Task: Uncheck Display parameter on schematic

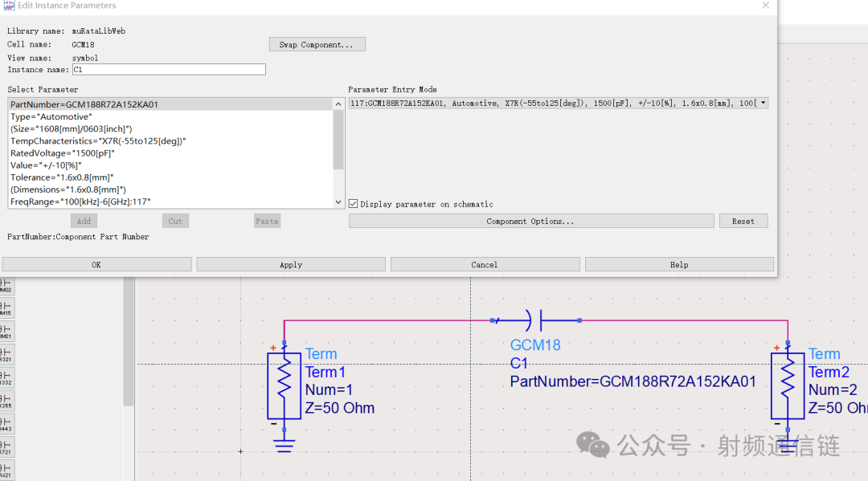Action: coord(353,204)
